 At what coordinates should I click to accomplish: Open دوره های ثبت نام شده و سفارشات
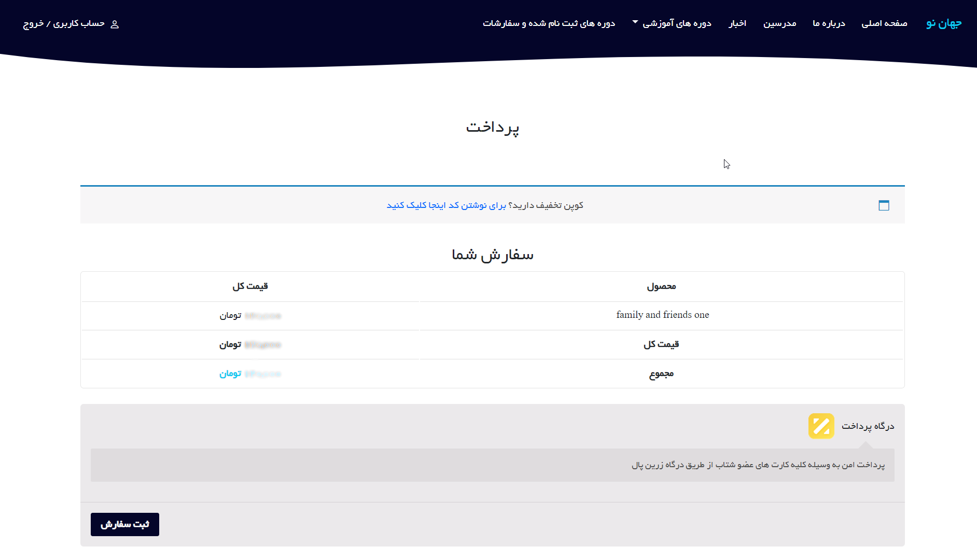549,23
